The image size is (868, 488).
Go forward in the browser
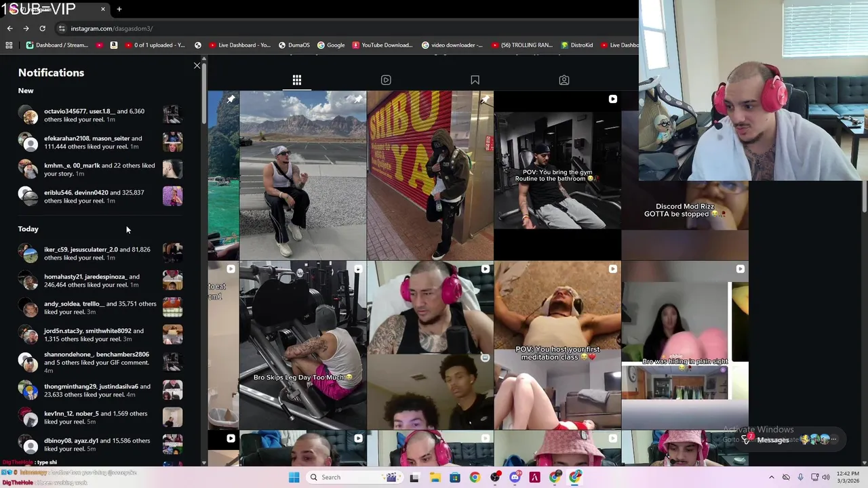point(26,28)
